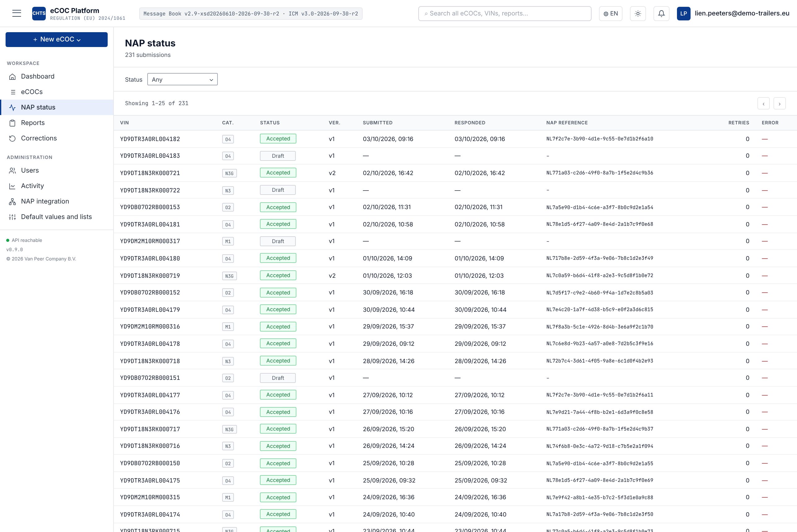This screenshot has height=532, width=797.
Task: Go to previous page arrow
Action: [763, 104]
